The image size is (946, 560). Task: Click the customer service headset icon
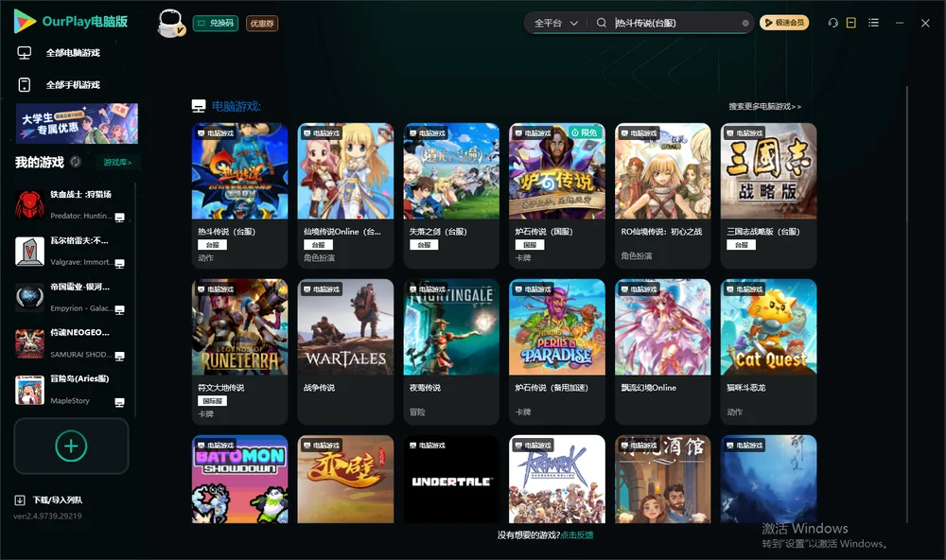click(832, 23)
